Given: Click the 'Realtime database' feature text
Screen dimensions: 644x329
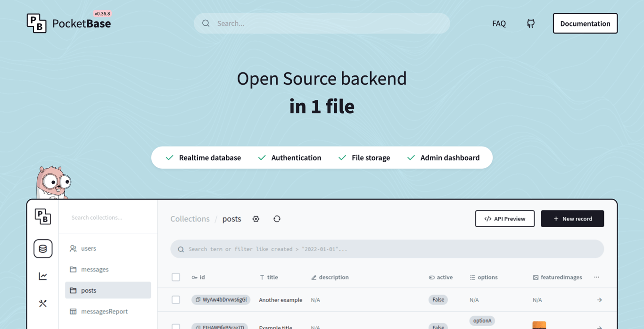Looking at the screenshot, I should coord(210,158).
